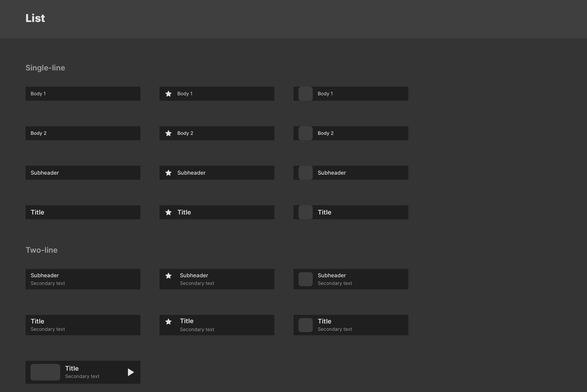This screenshot has width=587, height=392.
Task: Select the plain single-line Title item
Action: [x=83, y=212]
